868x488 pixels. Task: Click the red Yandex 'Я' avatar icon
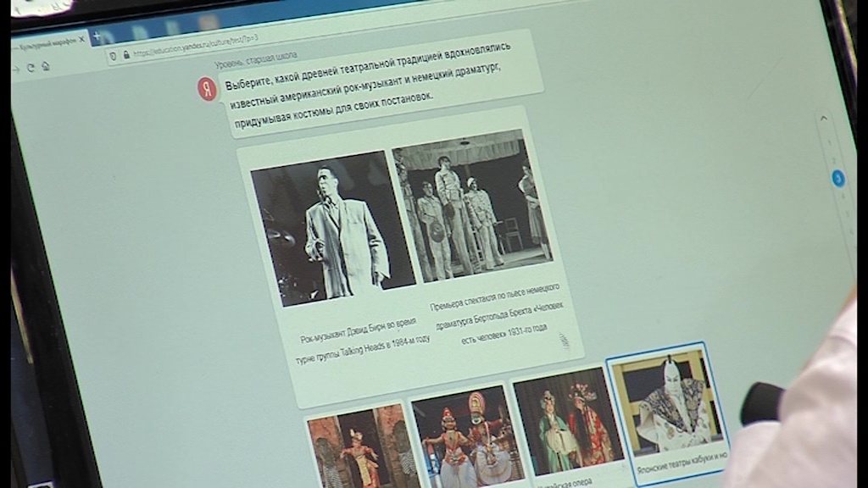tap(208, 89)
